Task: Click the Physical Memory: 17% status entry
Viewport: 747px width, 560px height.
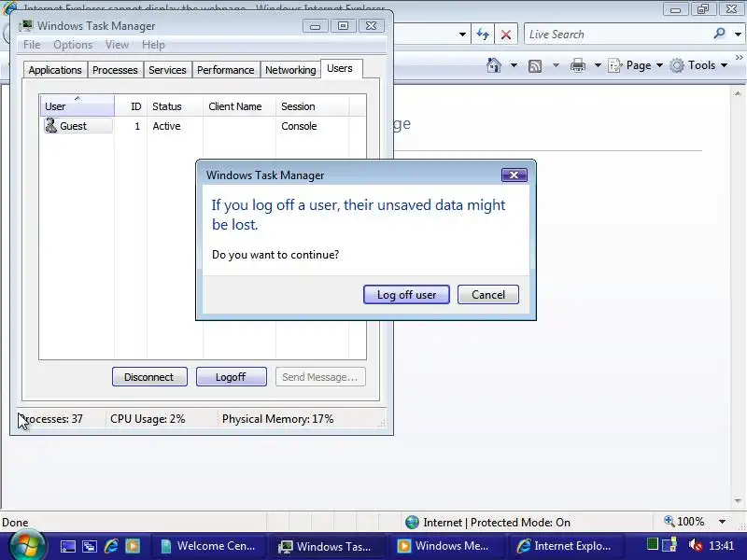Action: (x=278, y=419)
